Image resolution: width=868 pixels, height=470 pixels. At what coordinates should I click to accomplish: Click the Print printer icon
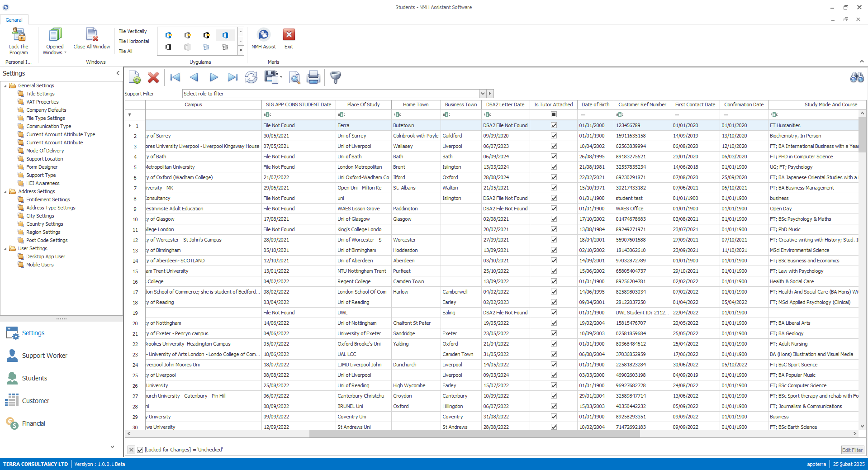pyautogui.click(x=313, y=77)
